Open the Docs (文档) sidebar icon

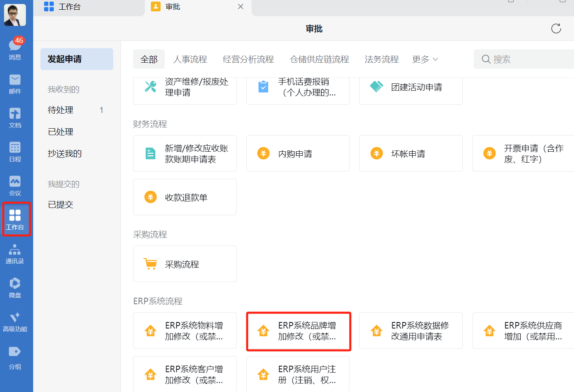(x=15, y=118)
